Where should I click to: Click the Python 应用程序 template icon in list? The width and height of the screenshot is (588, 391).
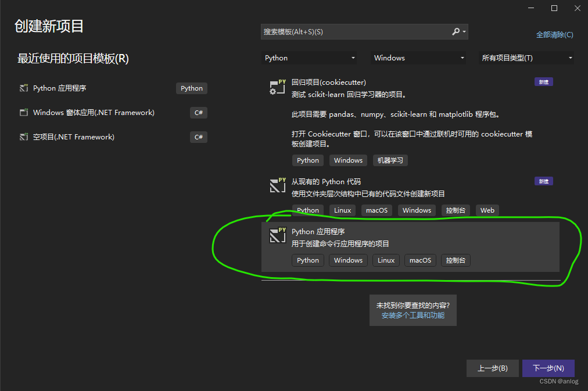(278, 235)
